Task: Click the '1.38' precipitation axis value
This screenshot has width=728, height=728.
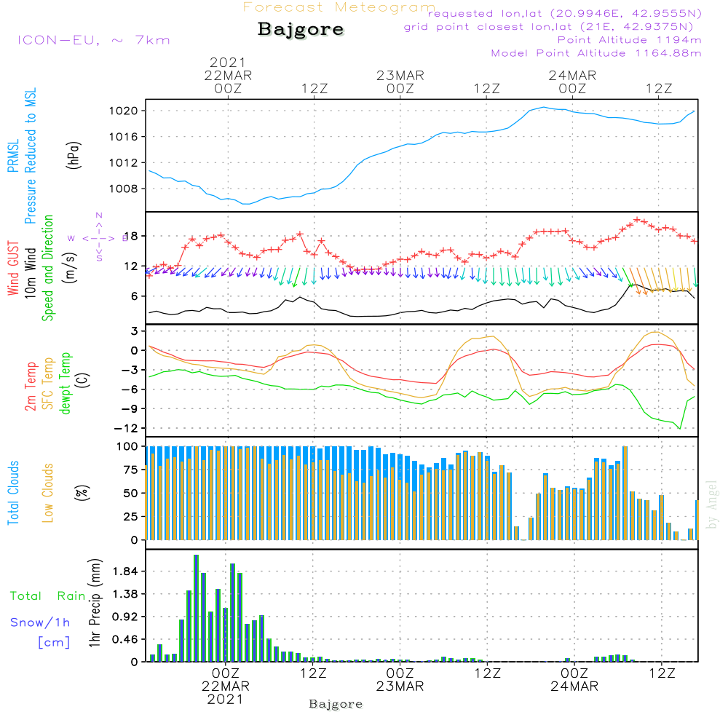Action: coord(125,594)
